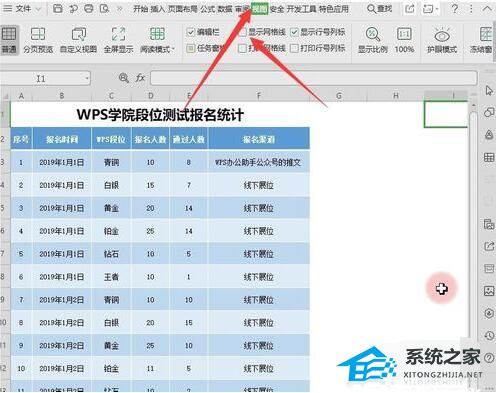Viewport: 498px width, 393px height.
Task: Click the sidebar selection arrow tool icon
Action: [x=489, y=90]
